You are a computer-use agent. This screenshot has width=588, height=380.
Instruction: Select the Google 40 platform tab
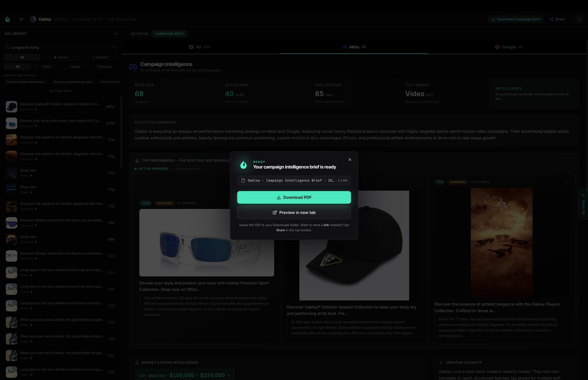[509, 47]
